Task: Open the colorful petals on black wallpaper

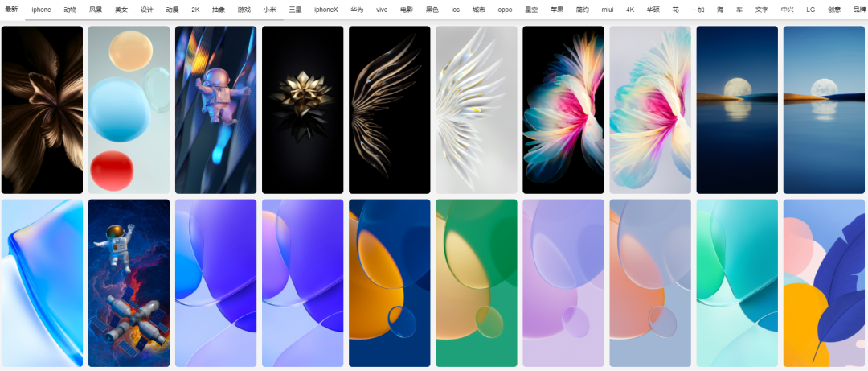Action: coord(563,109)
